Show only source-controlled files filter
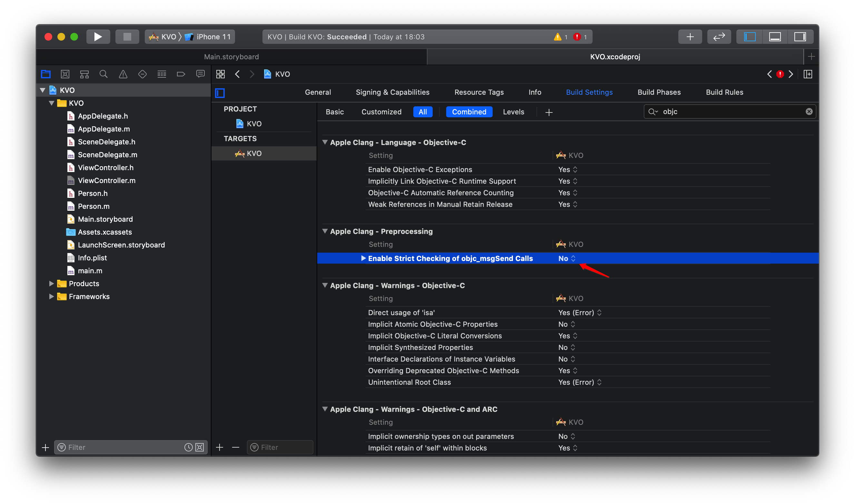This screenshot has width=855, height=504. click(200, 447)
